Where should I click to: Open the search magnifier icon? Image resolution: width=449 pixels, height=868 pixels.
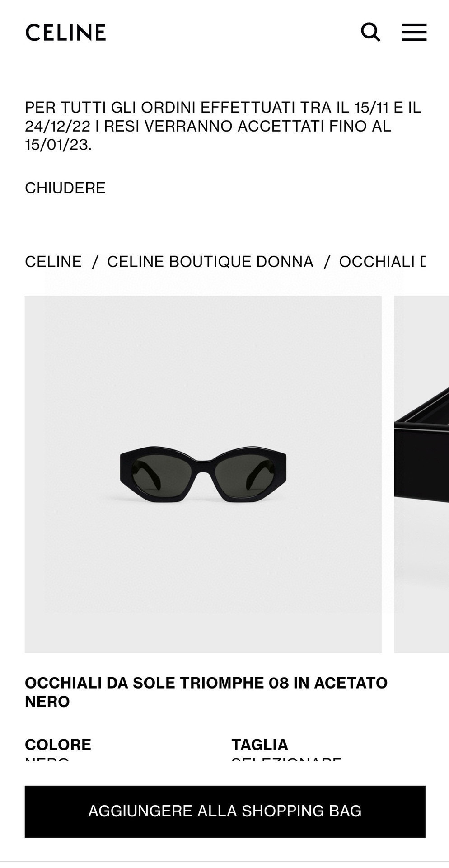click(x=370, y=32)
